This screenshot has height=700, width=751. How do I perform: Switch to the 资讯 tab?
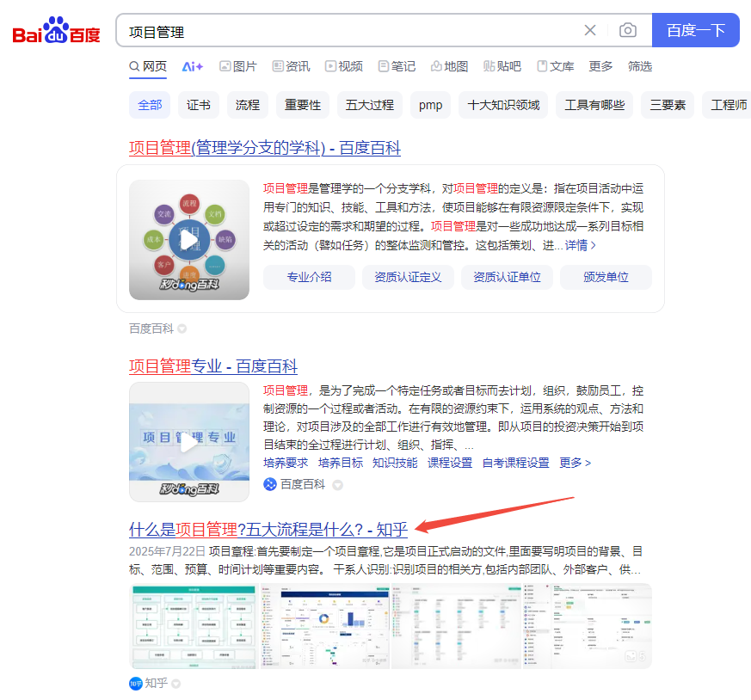(x=292, y=66)
